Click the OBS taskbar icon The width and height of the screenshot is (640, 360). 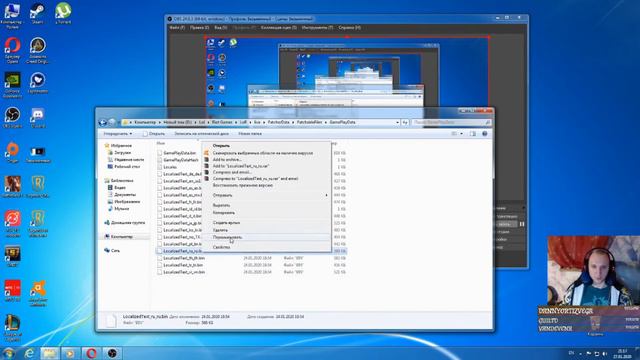click(112, 353)
